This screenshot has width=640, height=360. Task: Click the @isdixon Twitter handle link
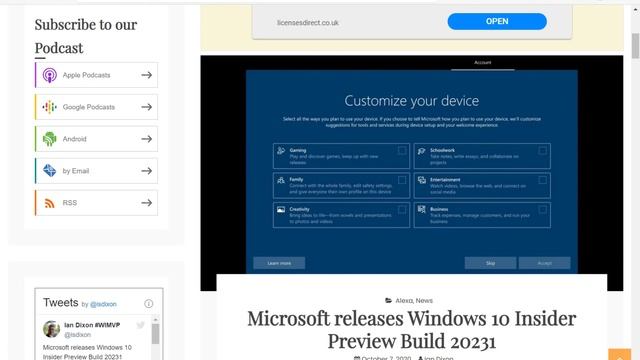(x=103, y=304)
